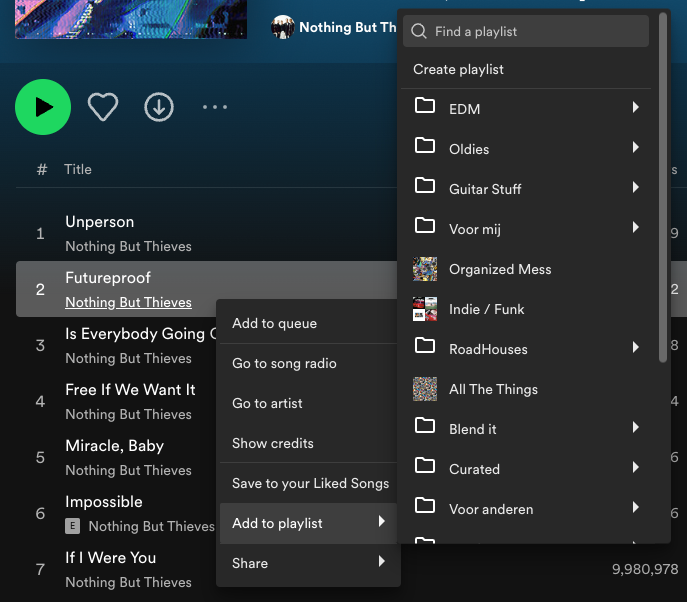Viewport: 687px width, 602px height.
Task: Expand the Guitar Stuff folder arrow
Action: [x=636, y=187]
